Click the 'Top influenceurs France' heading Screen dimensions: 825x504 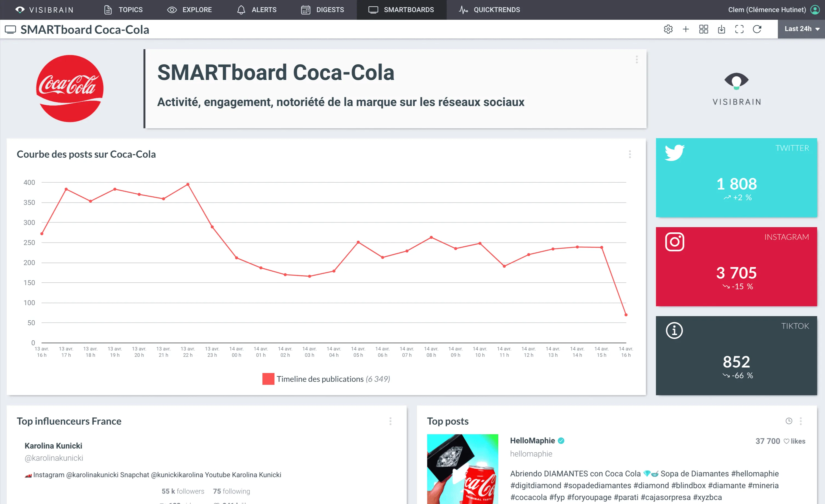(x=69, y=421)
